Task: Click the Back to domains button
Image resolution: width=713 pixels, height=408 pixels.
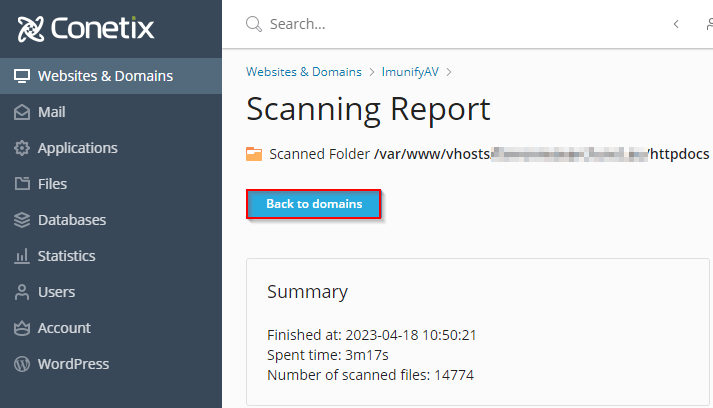Action: 314,204
